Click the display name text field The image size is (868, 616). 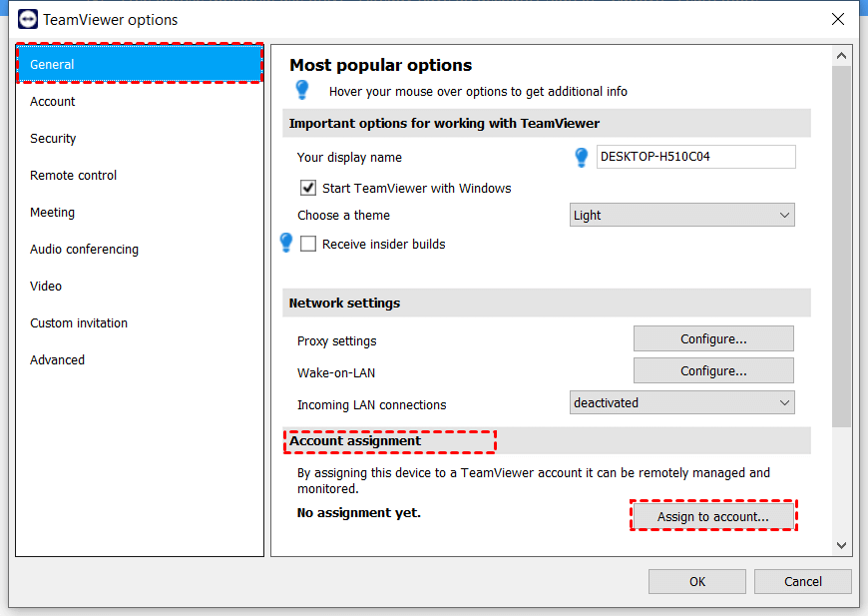pos(695,157)
